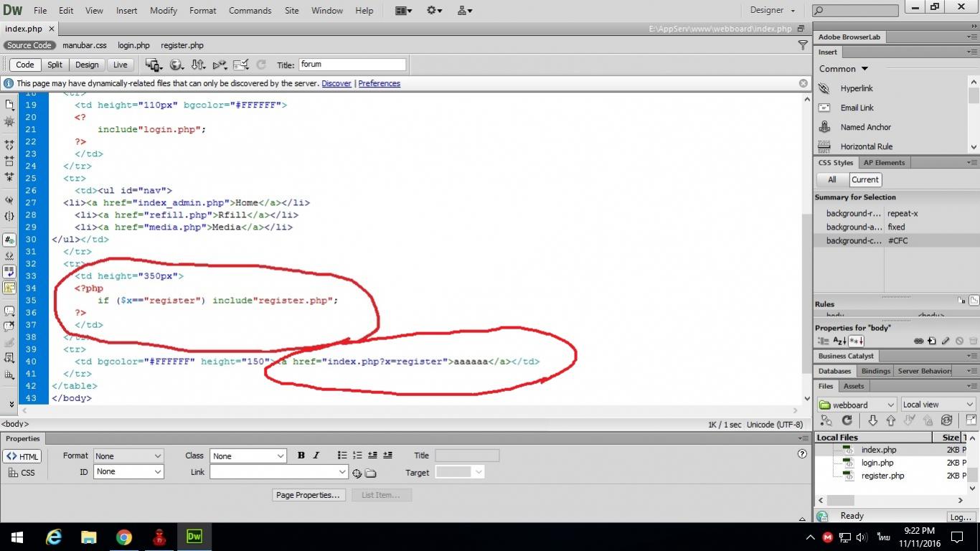Click the New CSS Rule icon
Image resolution: width=980 pixels, height=551 pixels.
coord(931,341)
